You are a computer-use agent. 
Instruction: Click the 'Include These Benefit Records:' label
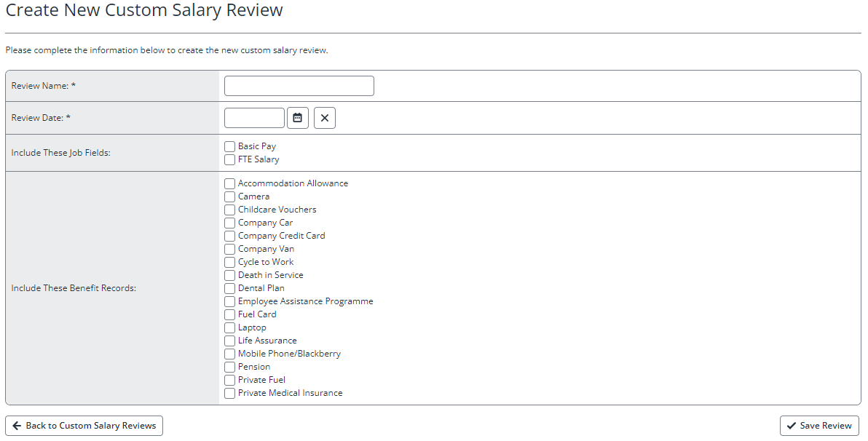74,288
